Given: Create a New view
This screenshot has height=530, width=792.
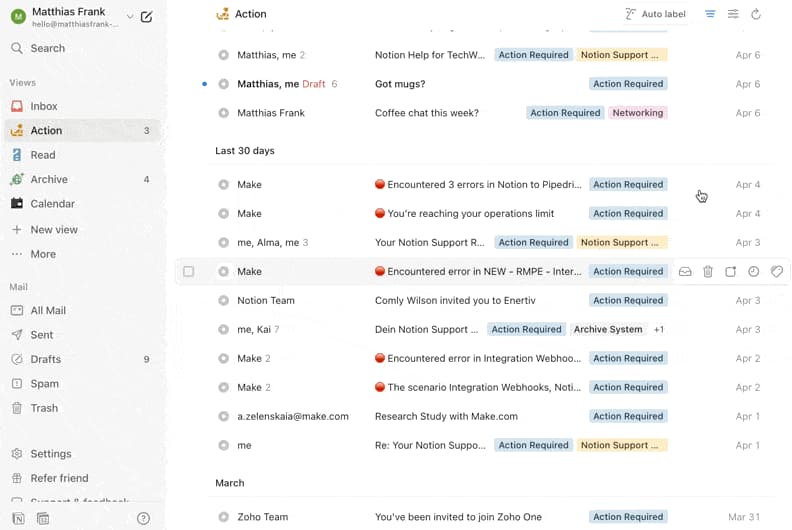Looking at the screenshot, I should 82,229.
